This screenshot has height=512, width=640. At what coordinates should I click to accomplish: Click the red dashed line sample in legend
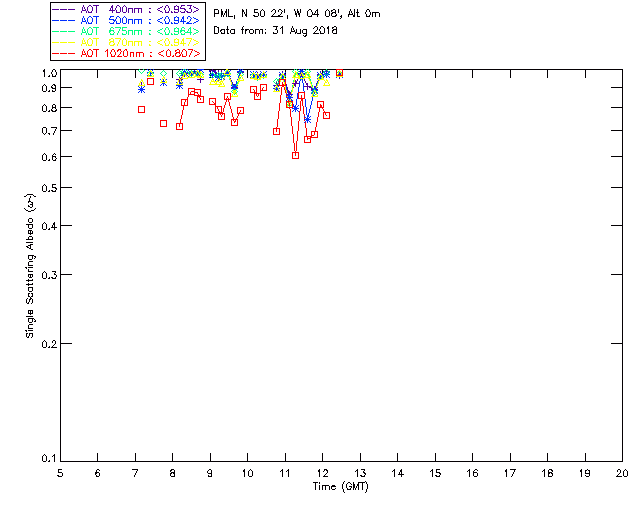pos(64,53)
